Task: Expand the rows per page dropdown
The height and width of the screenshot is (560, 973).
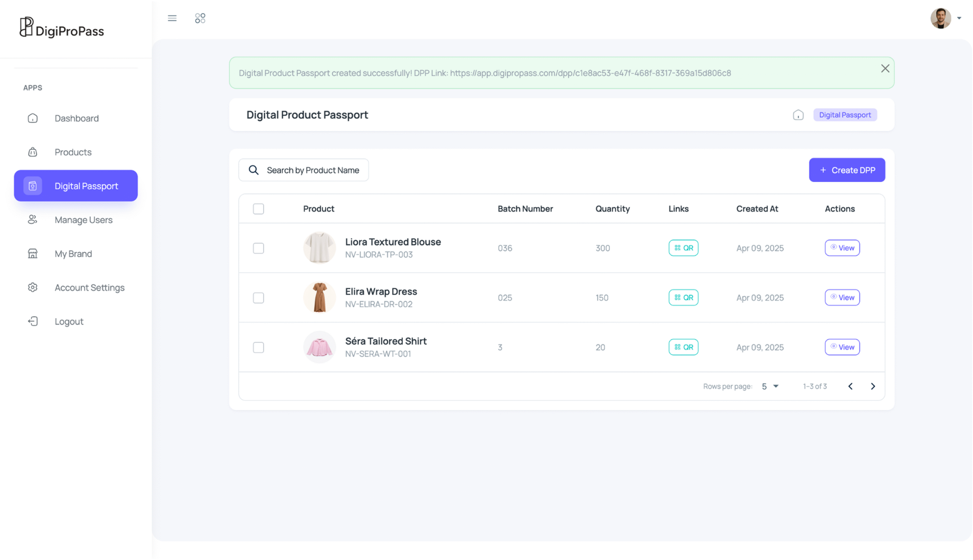Action: 770,386
